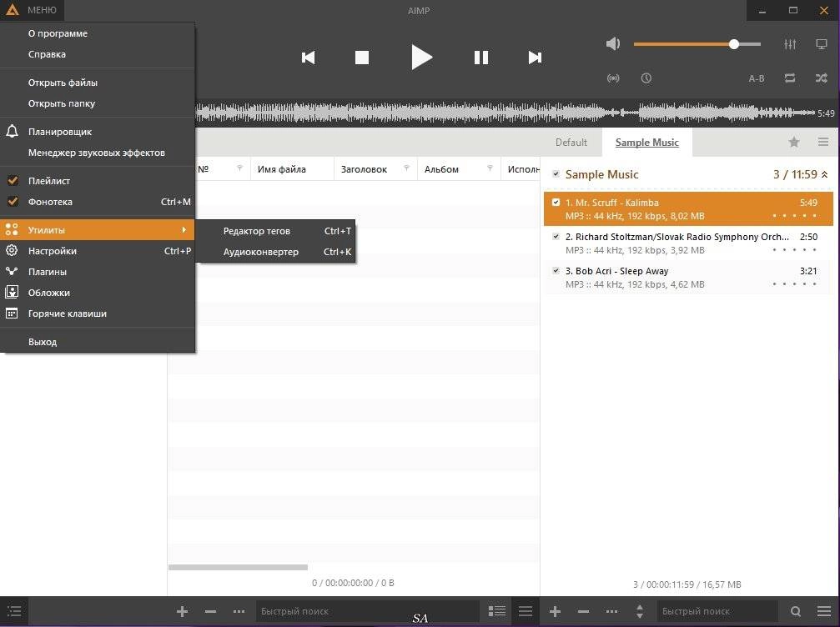Toggle the Фонотека checked menu item
Image resolution: width=840 pixels, height=627 pixels.
click(x=97, y=202)
